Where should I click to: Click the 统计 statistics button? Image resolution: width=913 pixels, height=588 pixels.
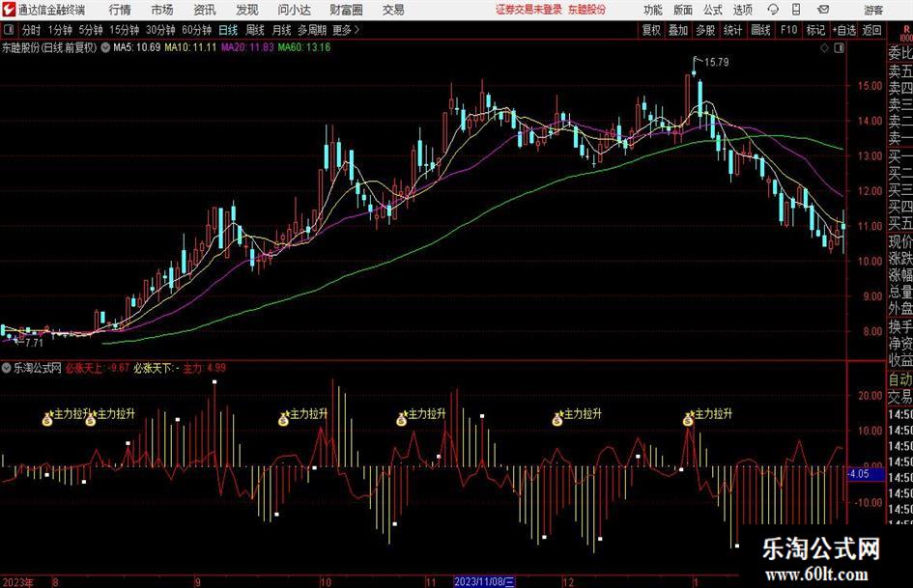click(732, 30)
